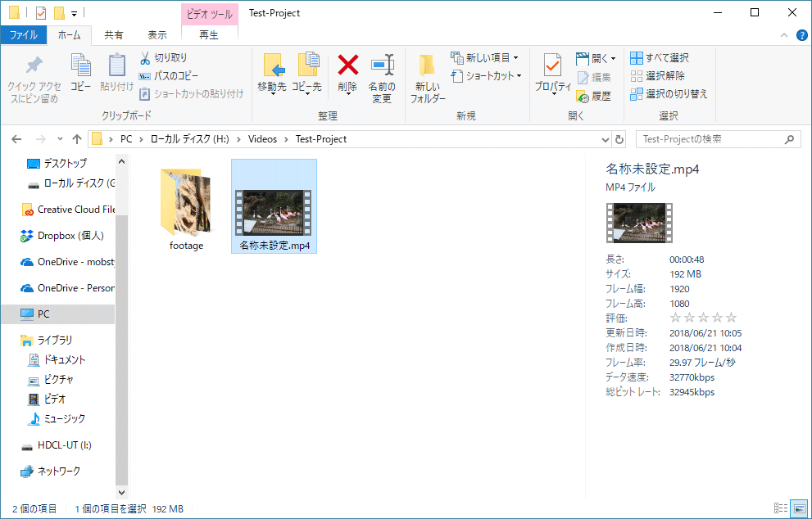This screenshot has height=519, width=812.
Task: Click the refresh button beside the address bar
Action: (x=619, y=140)
